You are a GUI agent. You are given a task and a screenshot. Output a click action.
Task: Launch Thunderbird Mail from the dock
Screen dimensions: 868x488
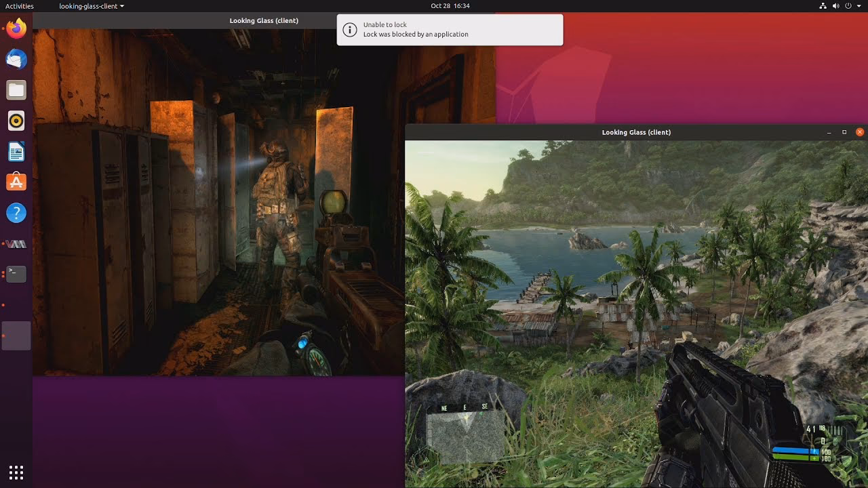(16, 59)
